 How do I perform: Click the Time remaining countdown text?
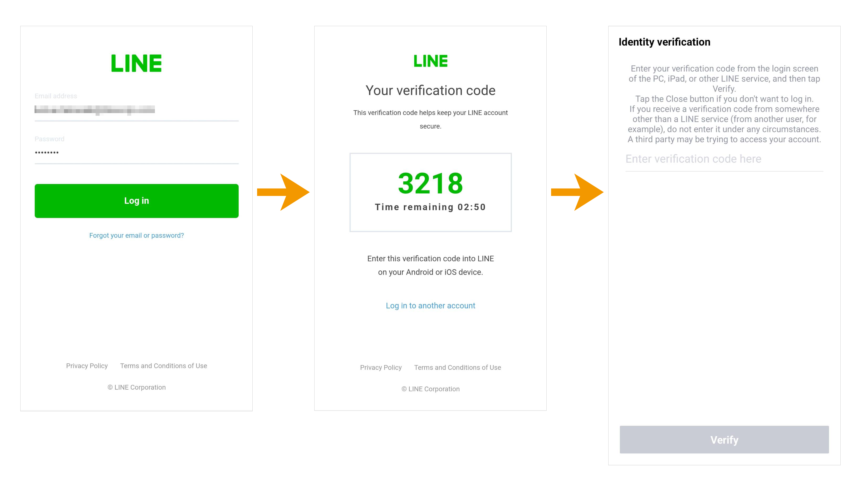[430, 207]
